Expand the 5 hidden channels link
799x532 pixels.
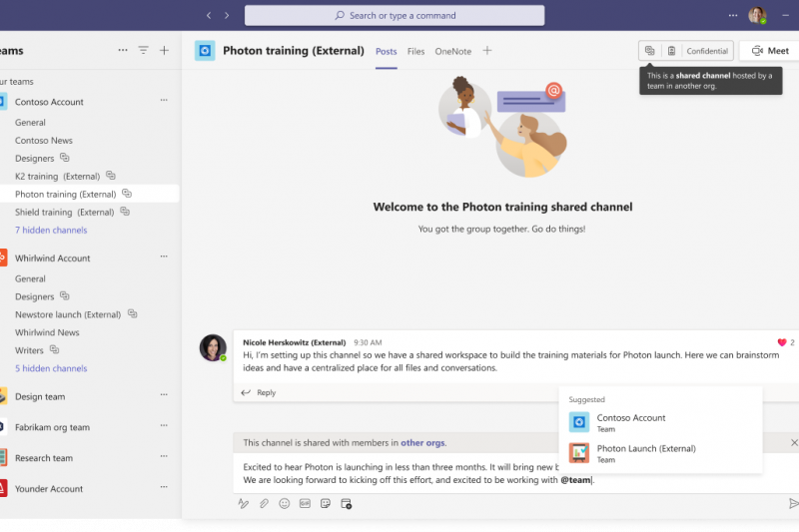(x=51, y=368)
